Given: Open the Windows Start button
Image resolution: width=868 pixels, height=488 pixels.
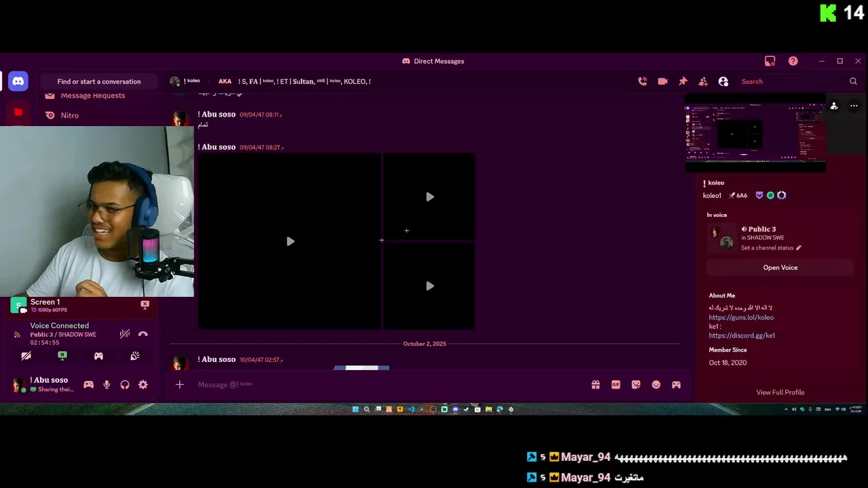Looking at the screenshot, I should coord(355,409).
